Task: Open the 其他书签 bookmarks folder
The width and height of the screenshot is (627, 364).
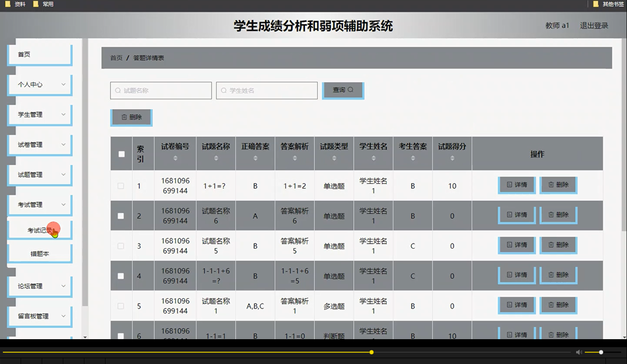Action: point(609,4)
